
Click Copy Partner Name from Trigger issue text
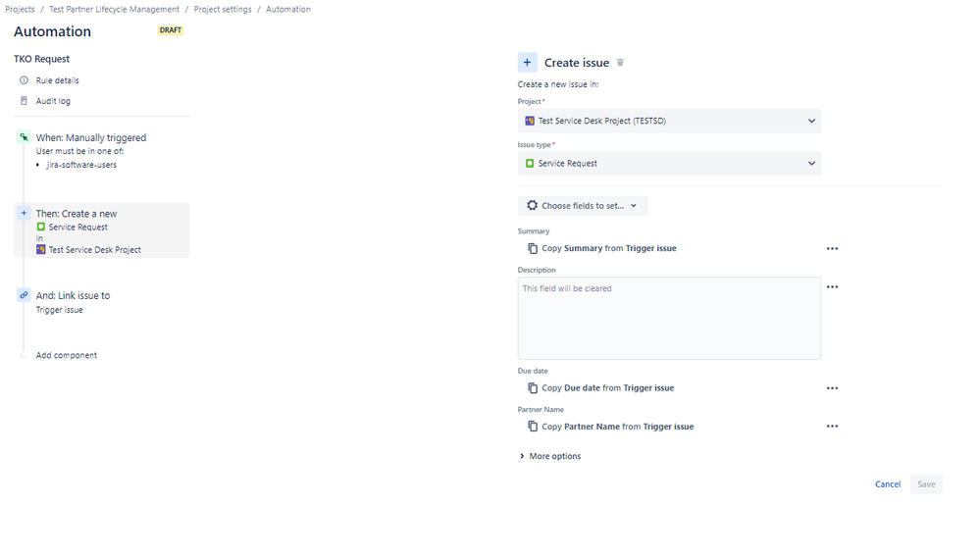[x=617, y=427]
